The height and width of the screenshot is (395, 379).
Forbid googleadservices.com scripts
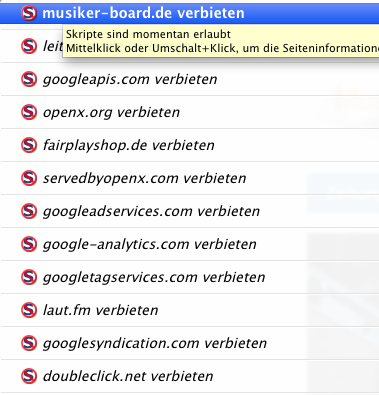pos(189,211)
